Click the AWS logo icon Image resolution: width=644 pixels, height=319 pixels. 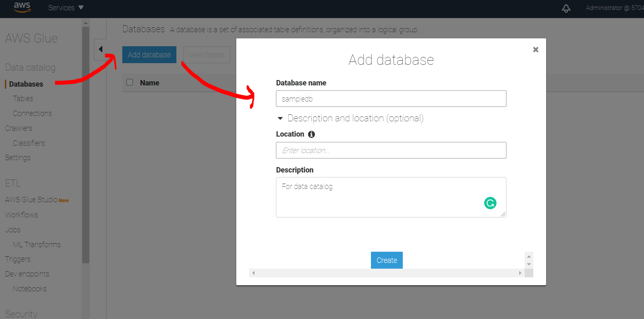(x=22, y=7)
